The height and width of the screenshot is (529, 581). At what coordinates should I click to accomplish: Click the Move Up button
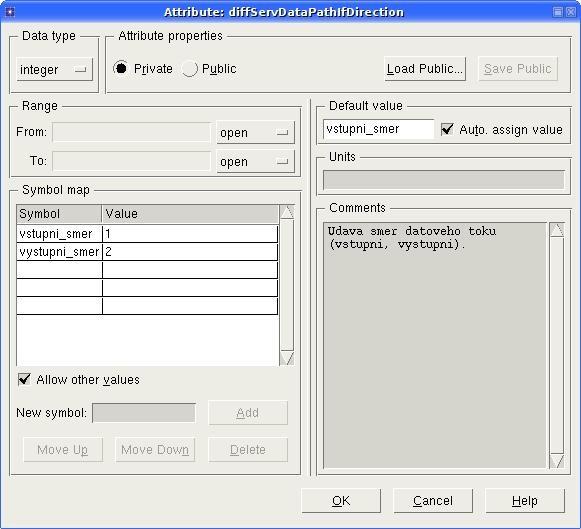(x=63, y=449)
